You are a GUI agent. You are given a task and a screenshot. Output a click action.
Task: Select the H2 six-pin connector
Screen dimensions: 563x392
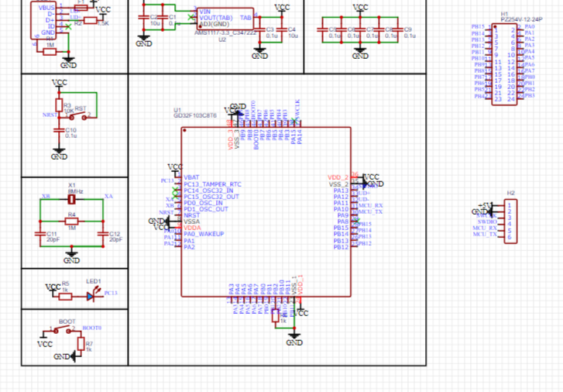(x=510, y=222)
